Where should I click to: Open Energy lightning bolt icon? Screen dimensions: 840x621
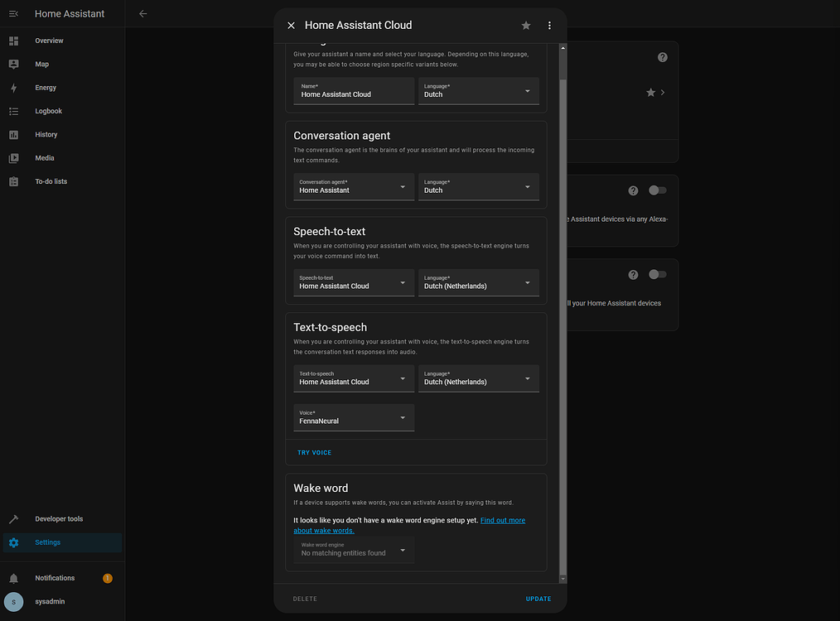pos(14,88)
